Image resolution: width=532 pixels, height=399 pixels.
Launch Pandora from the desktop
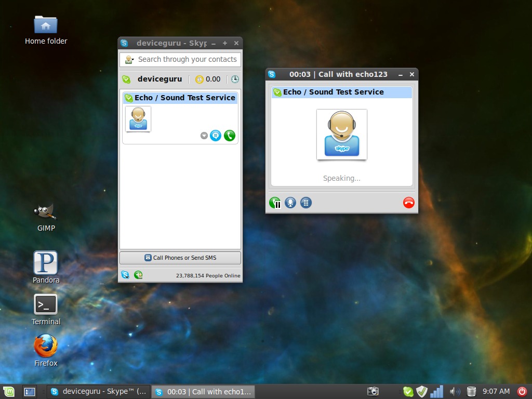point(46,268)
